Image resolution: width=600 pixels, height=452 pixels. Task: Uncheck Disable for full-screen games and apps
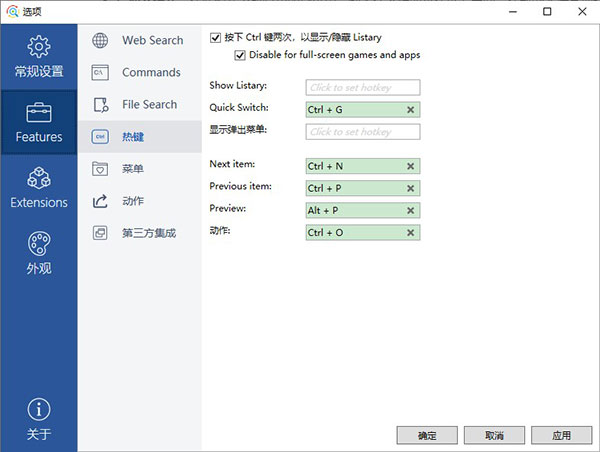[x=240, y=54]
